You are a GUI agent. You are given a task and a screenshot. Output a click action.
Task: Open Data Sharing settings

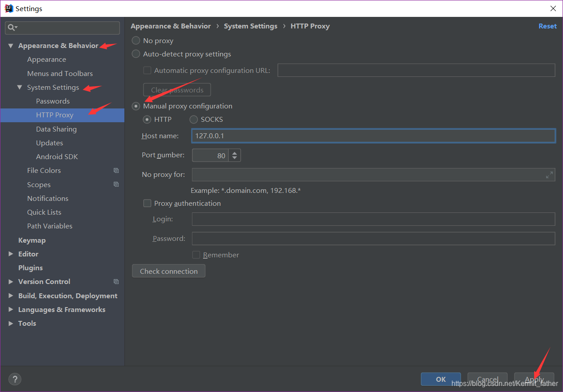tap(56, 129)
